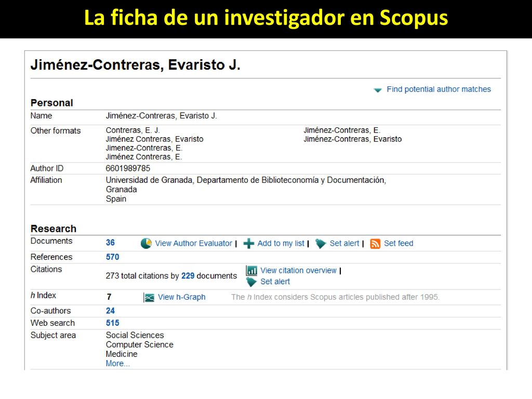Click the name format Jiménez-Contreras, Evaristo
Screen dimensions: 532x399
[353, 139]
